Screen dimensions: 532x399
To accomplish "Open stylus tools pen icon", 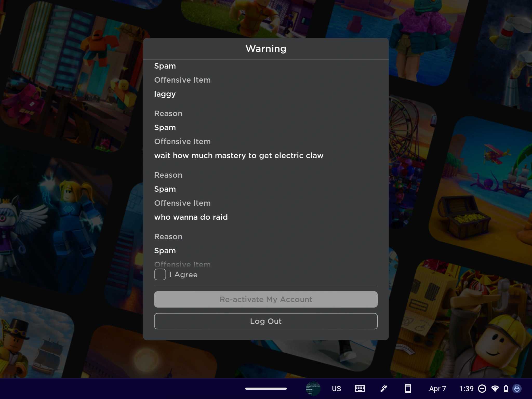I will pyautogui.click(x=384, y=389).
